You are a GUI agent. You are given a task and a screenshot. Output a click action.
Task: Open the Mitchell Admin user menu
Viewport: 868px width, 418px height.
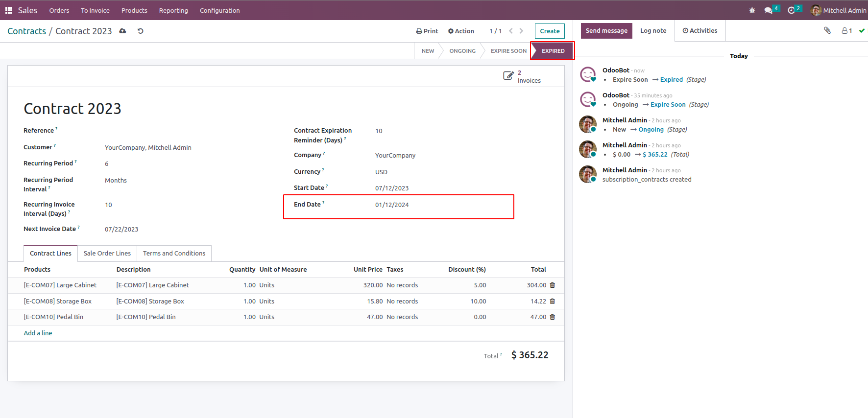838,10
